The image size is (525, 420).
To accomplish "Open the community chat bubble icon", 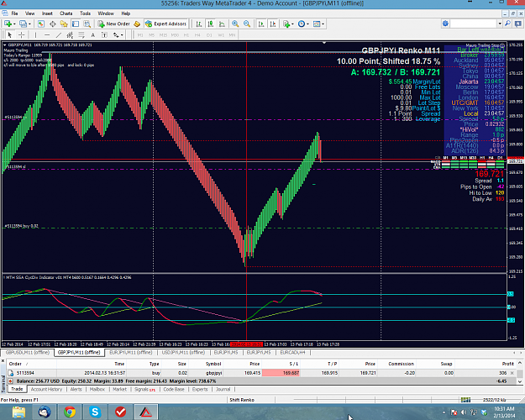I will 518,24.
